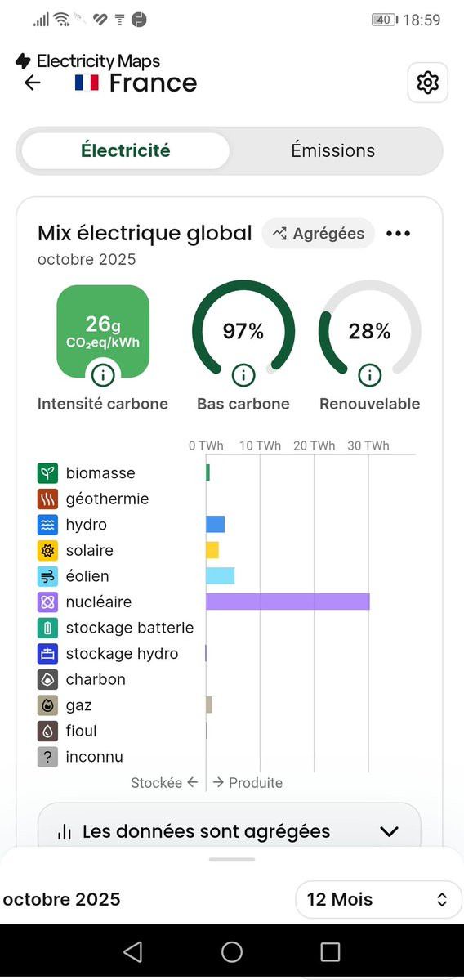The image size is (464, 980).
Task: Open info icon under Renouvelable gauge
Action: point(370,375)
